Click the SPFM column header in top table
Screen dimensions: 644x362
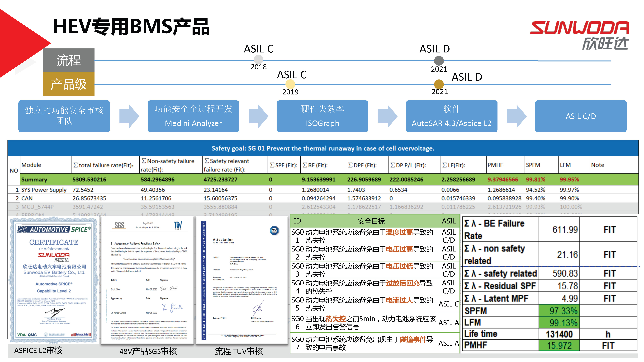point(541,165)
